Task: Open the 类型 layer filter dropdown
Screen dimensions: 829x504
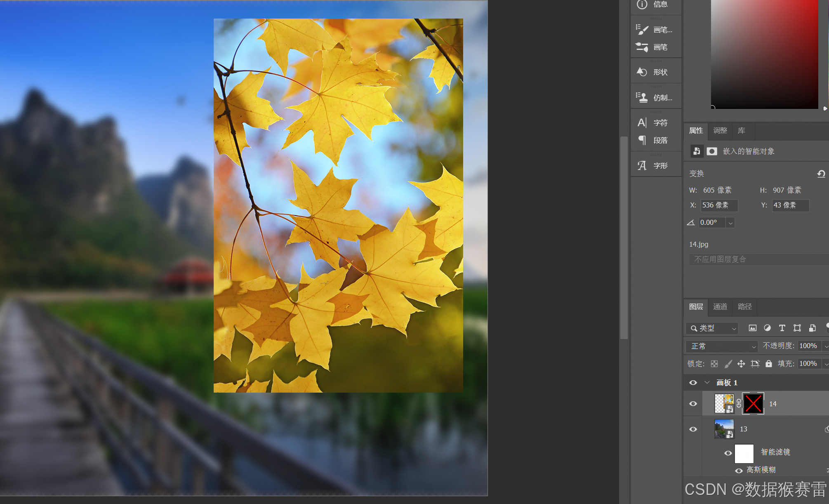Action: [712, 328]
